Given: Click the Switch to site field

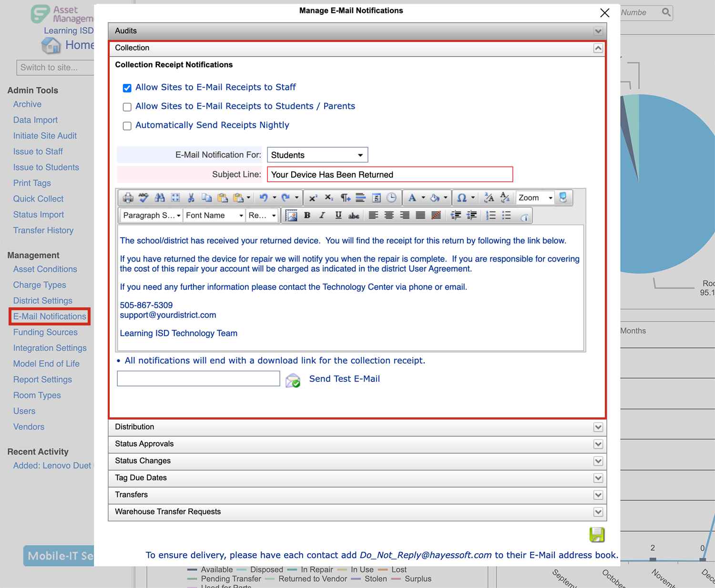Looking at the screenshot, I should click(55, 68).
